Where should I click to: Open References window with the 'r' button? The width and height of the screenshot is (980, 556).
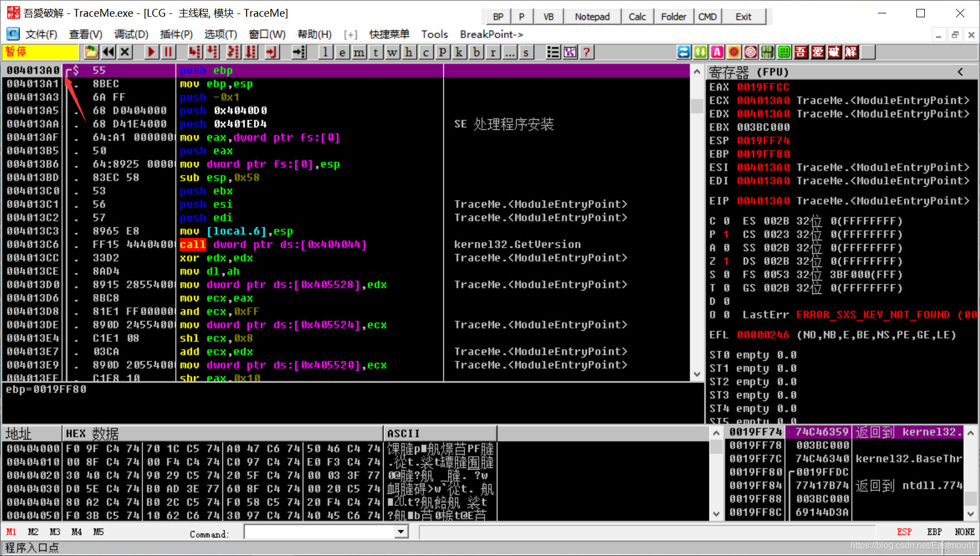pyautogui.click(x=493, y=52)
